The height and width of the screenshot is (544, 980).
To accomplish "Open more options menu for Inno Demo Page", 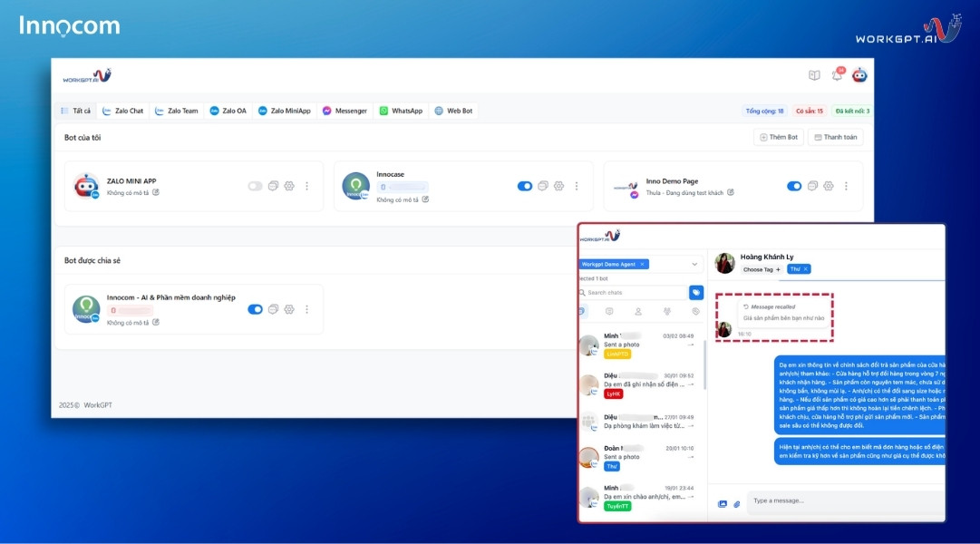I will click(x=846, y=186).
